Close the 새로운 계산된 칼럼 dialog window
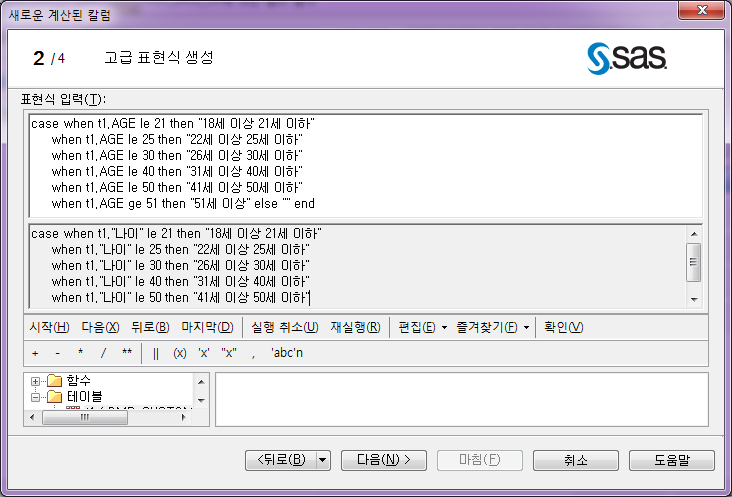 tap(702, 10)
